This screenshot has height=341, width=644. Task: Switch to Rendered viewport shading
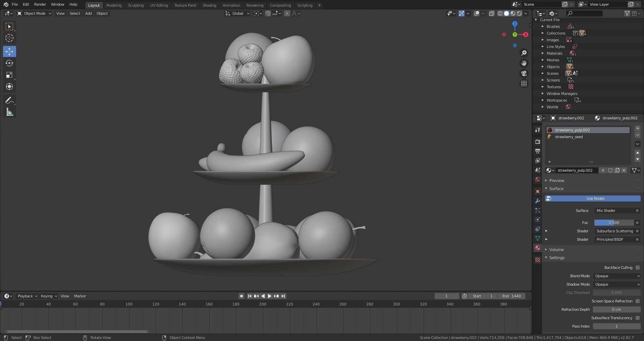coord(519,13)
